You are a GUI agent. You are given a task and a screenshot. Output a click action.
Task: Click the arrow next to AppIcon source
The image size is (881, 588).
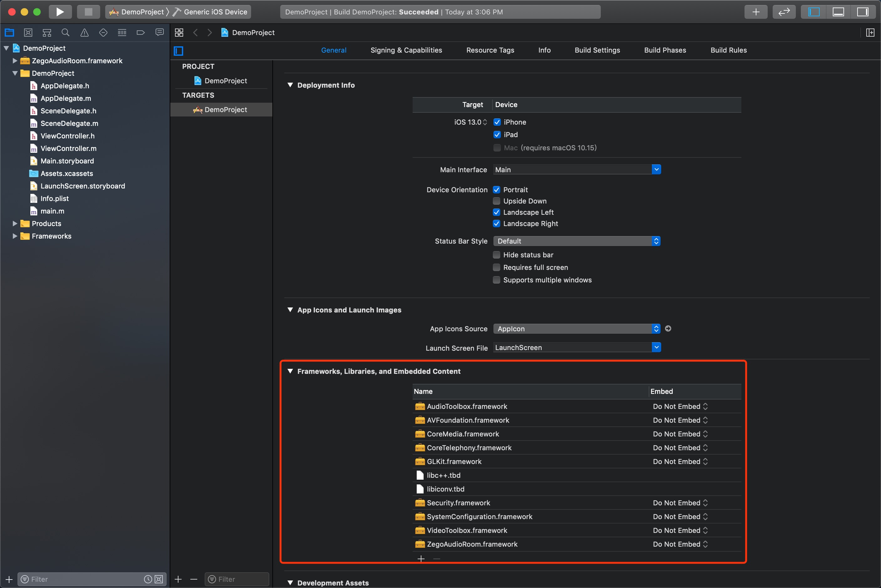(668, 328)
